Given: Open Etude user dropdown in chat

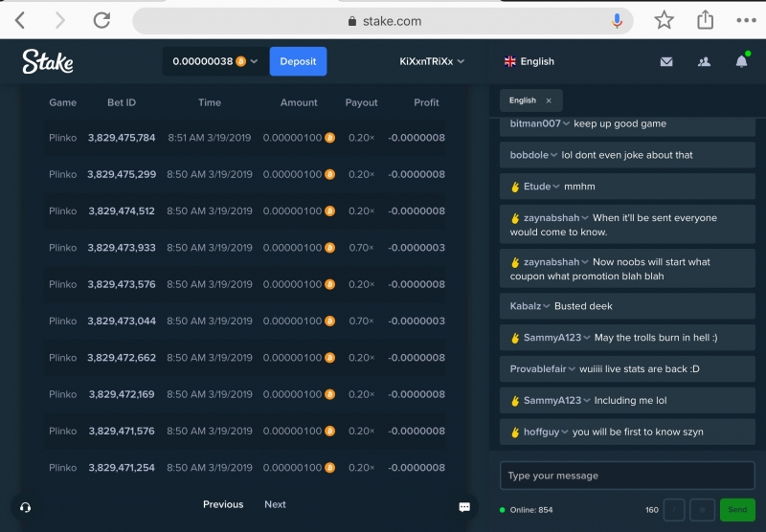Looking at the screenshot, I should [556, 187].
